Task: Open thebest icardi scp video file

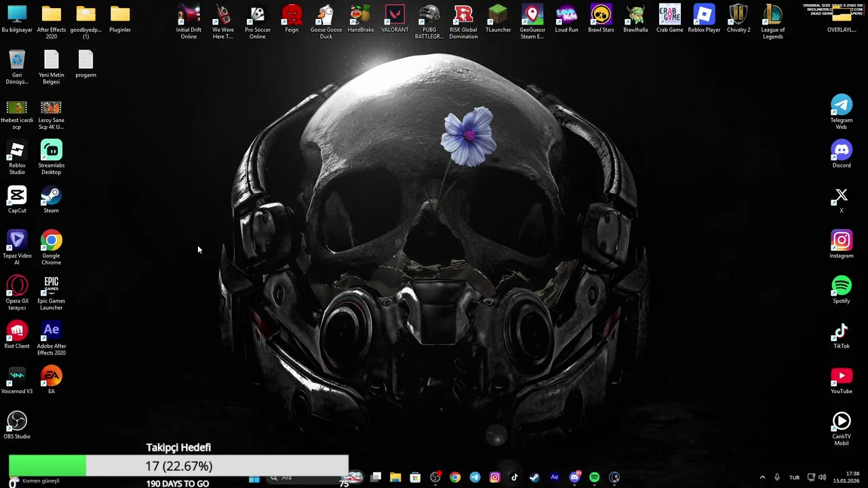Action: point(17,115)
